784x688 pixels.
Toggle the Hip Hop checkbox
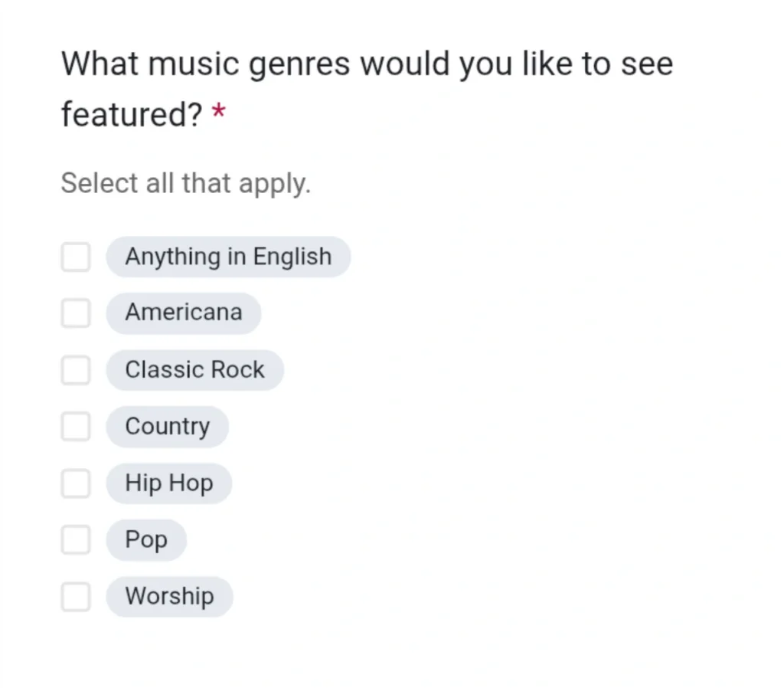pyautogui.click(x=76, y=483)
